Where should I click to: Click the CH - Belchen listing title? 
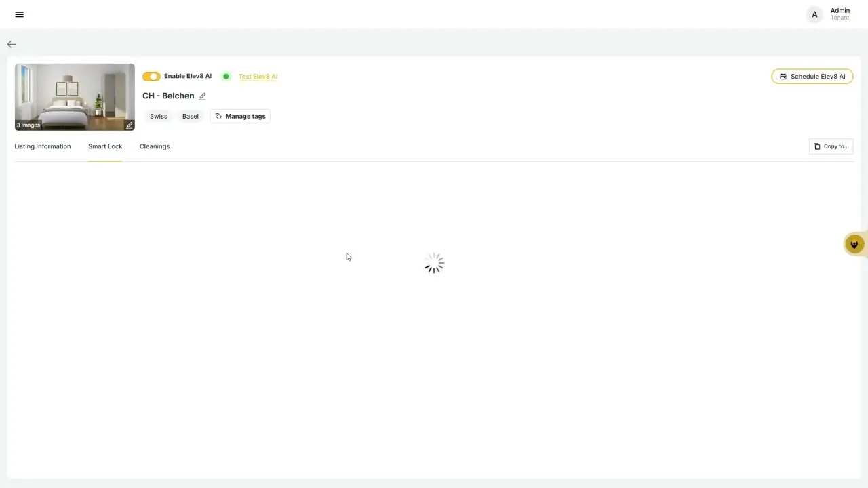point(168,96)
